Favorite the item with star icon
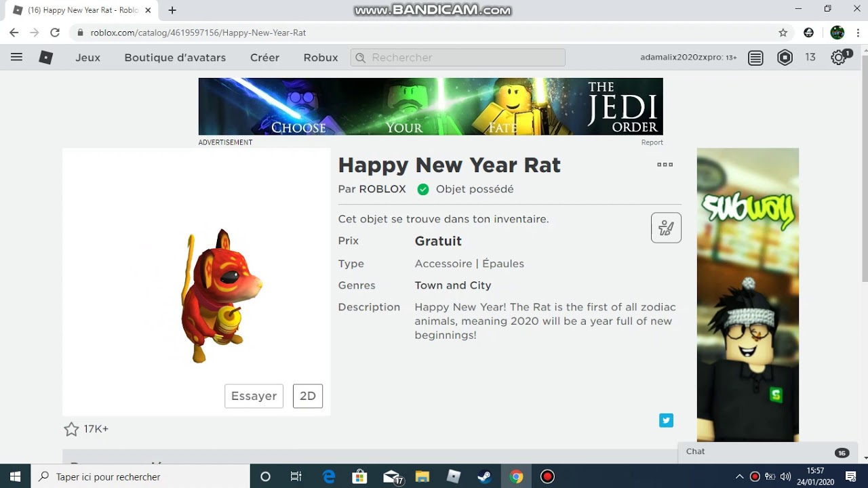 point(71,429)
